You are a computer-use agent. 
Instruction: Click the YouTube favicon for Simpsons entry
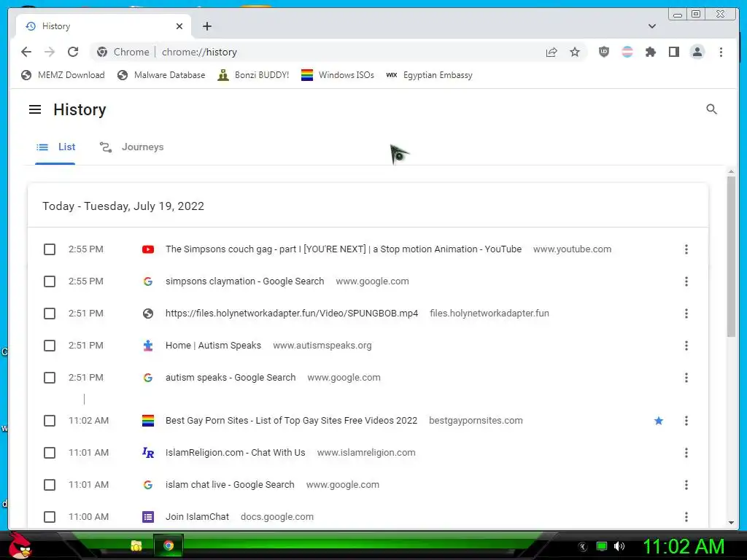tap(147, 249)
